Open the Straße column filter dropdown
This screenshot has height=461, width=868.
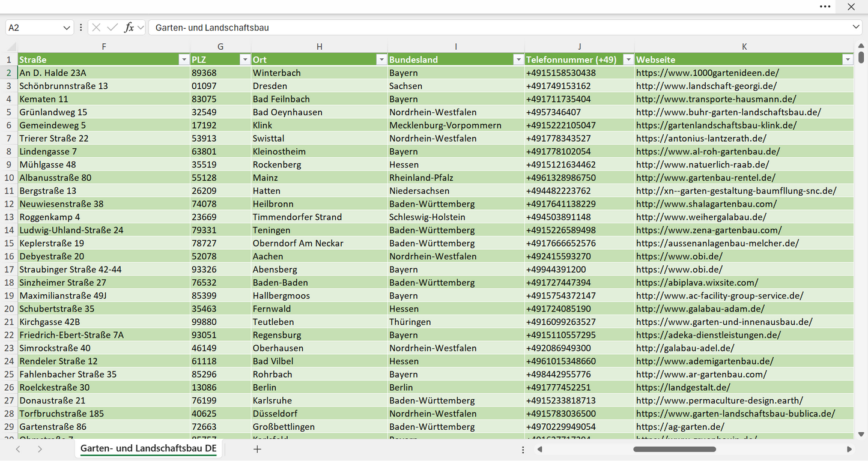tap(184, 59)
